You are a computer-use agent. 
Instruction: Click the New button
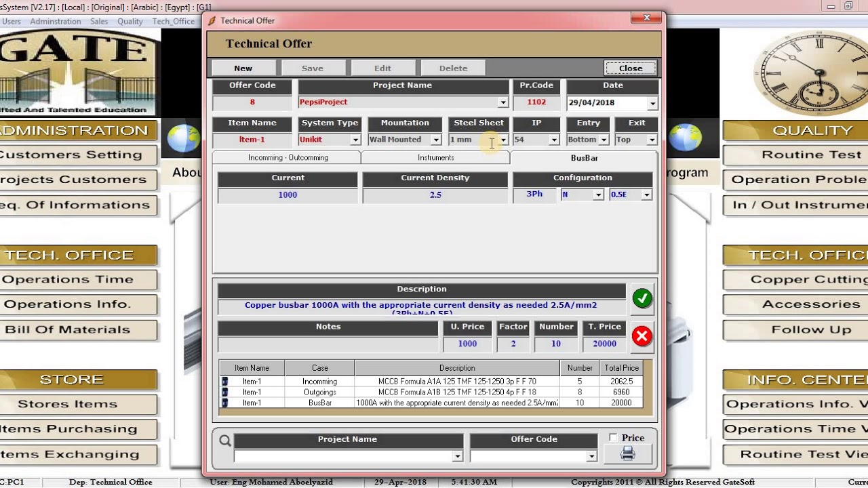point(243,68)
